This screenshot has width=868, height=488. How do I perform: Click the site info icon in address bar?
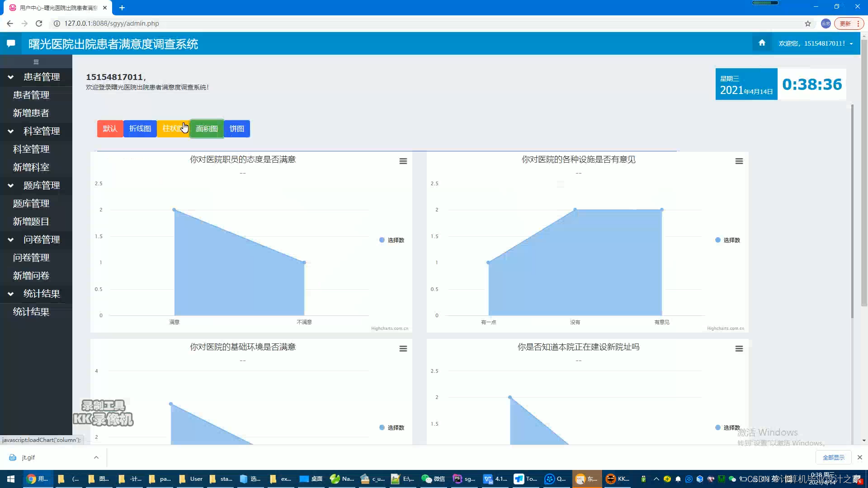[x=57, y=23]
